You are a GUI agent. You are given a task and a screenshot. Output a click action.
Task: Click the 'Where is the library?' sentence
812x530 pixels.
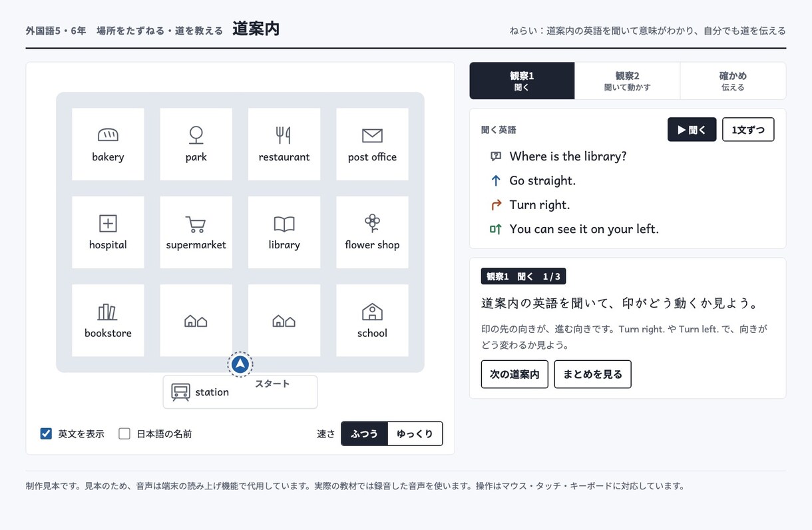click(x=568, y=156)
